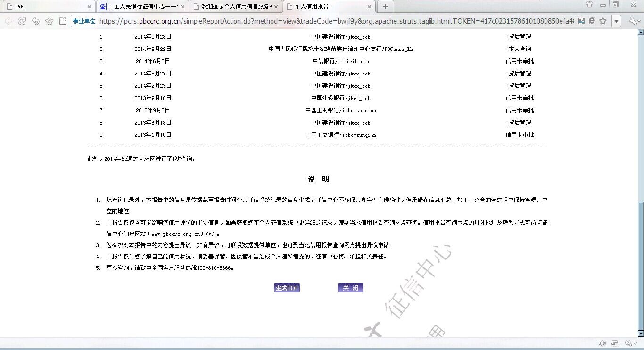
Task: Click the date 2014年9月28日
Action: (x=153, y=37)
